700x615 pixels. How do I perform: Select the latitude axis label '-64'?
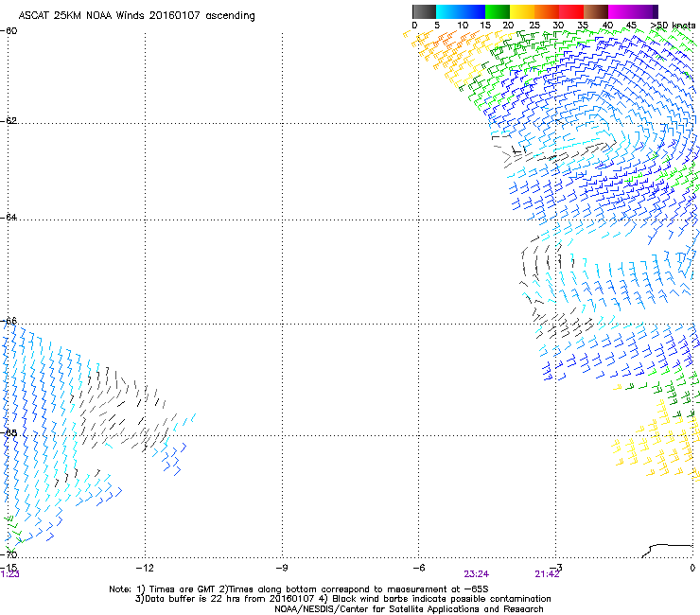click(9, 217)
